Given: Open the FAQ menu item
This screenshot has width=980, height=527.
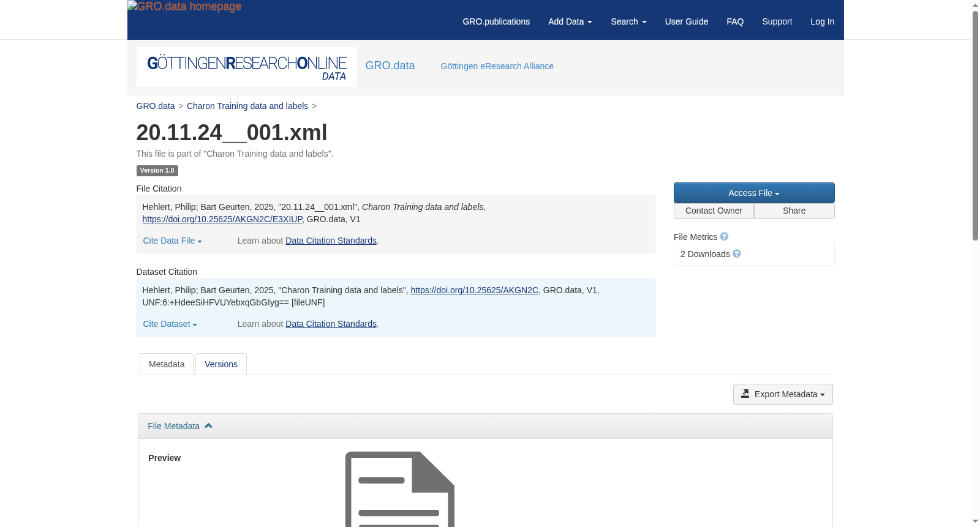Looking at the screenshot, I should tap(735, 21).
